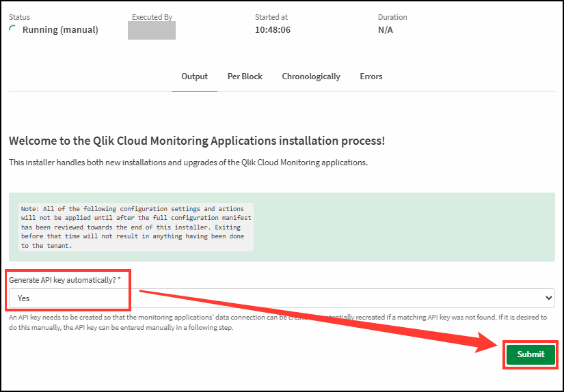Image resolution: width=564 pixels, height=392 pixels.
Task: Click the API key helper text below the dropdown
Action: tap(273, 323)
